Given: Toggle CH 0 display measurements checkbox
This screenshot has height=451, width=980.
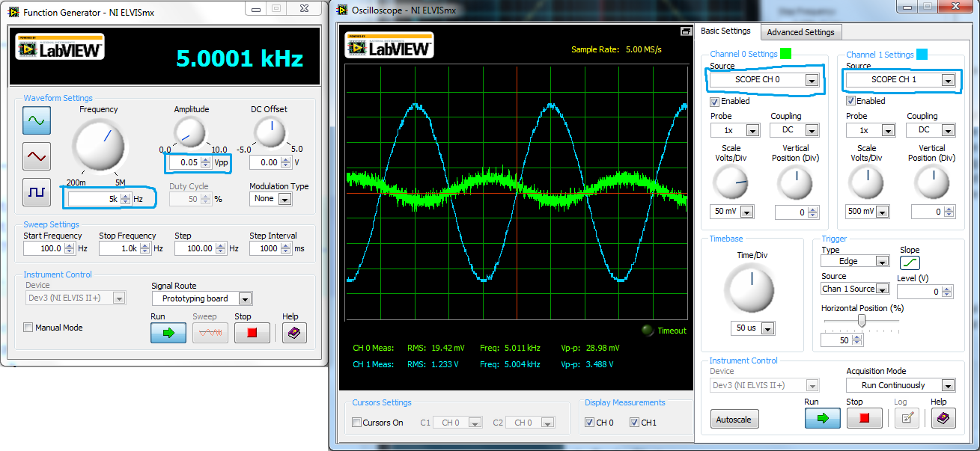Looking at the screenshot, I should click(x=589, y=423).
